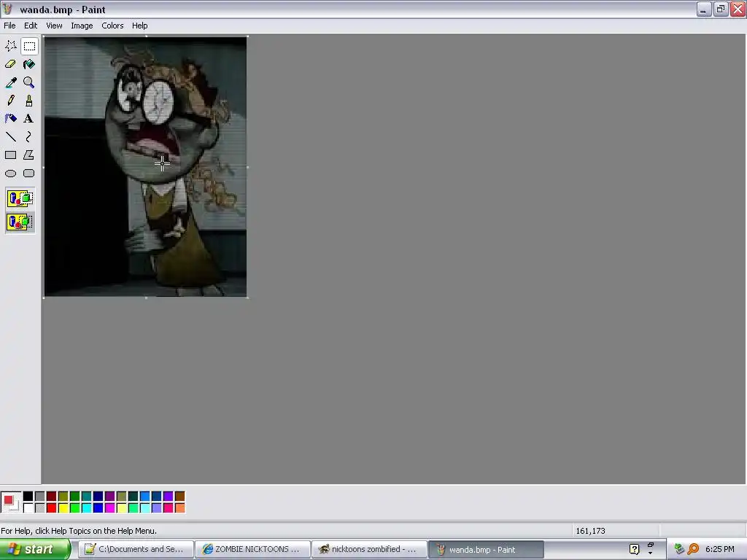747x560 pixels.
Task: Click the wanda.bmp - Paint taskbar button
Action: click(x=486, y=550)
